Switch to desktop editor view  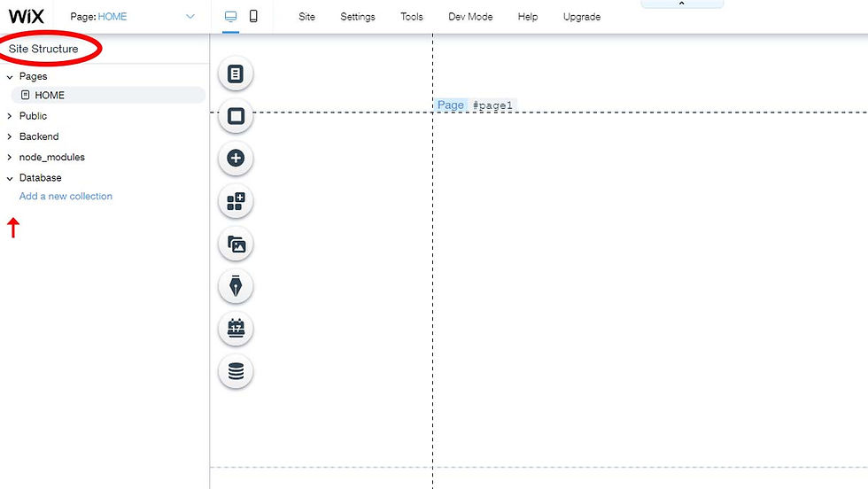(231, 17)
